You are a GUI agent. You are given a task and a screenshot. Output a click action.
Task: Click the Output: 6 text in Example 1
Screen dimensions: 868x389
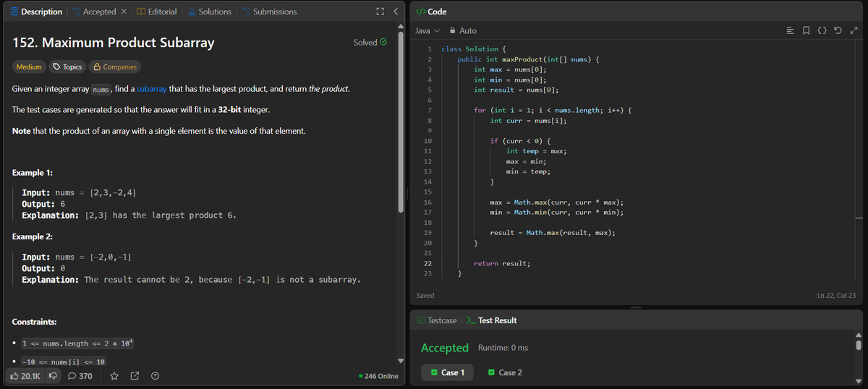[44, 204]
